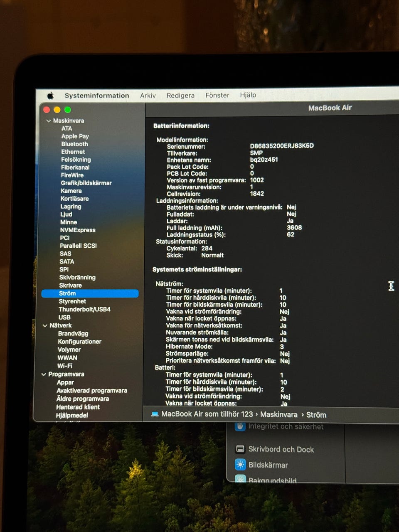Image resolution: width=399 pixels, height=532 pixels.
Task: Select Wi-Fi under Nätverk
Action: coord(65,366)
